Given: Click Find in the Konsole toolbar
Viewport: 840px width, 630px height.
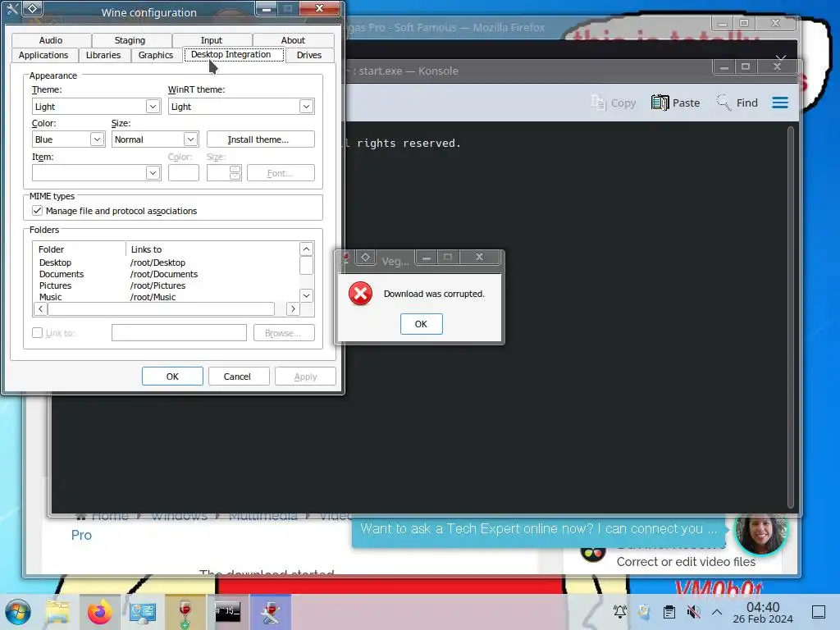Looking at the screenshot, I should tap(737, 103).
